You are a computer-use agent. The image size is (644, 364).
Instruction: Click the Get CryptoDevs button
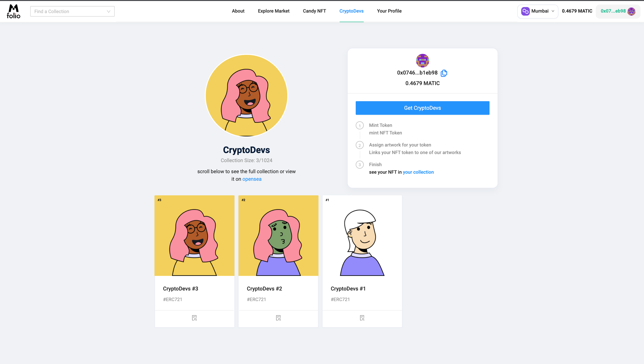click(x=422, y=107)
